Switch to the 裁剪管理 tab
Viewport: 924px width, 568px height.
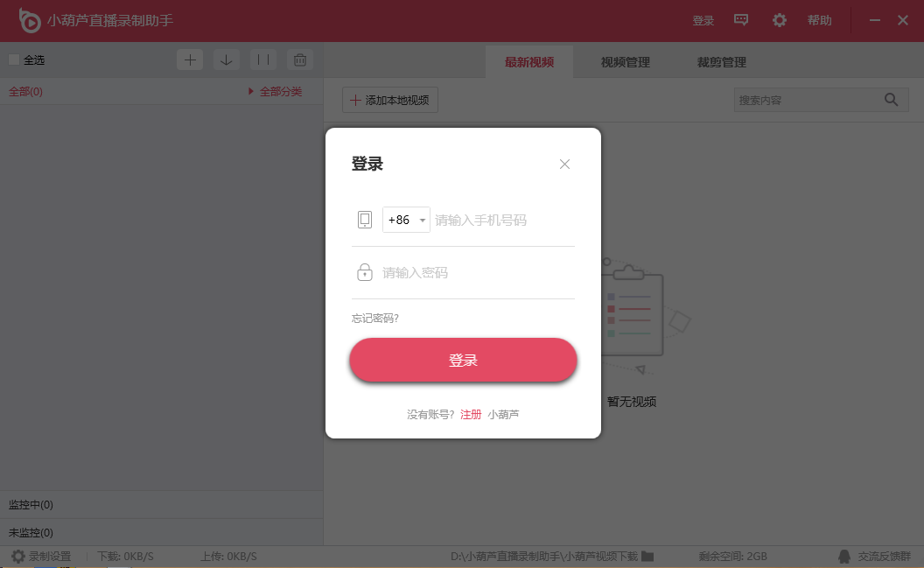(x=721, y=62)
